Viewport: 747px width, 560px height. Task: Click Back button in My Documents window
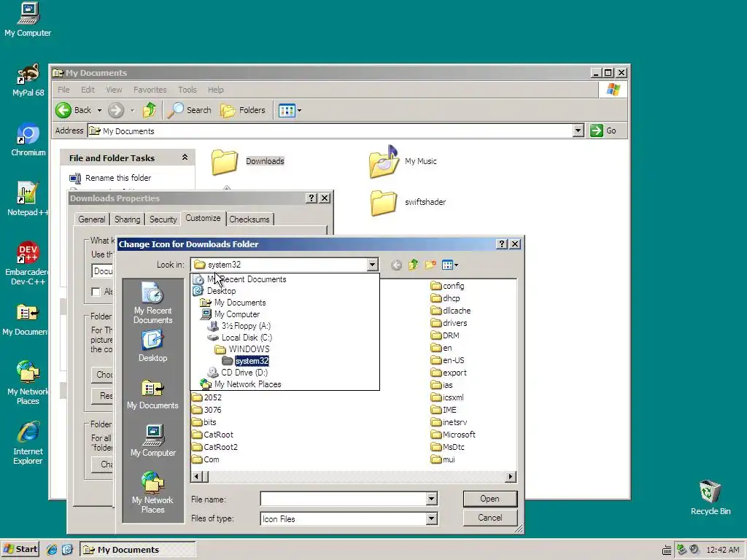[74, 110]
